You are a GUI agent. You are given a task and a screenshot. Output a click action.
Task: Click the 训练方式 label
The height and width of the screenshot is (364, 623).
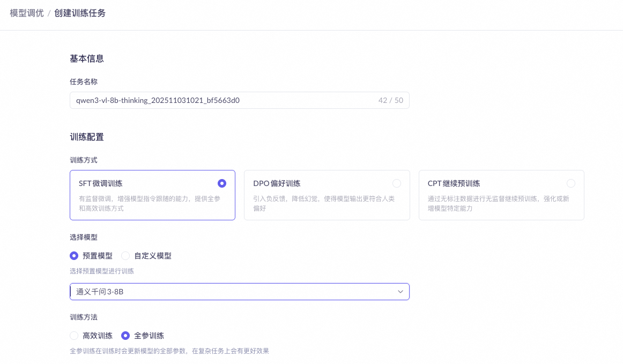click(x=84, y=160)
